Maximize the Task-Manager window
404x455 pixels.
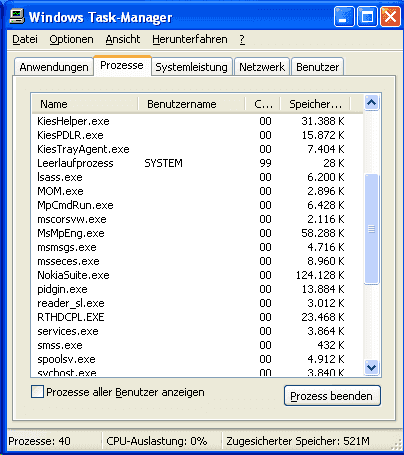367,16
